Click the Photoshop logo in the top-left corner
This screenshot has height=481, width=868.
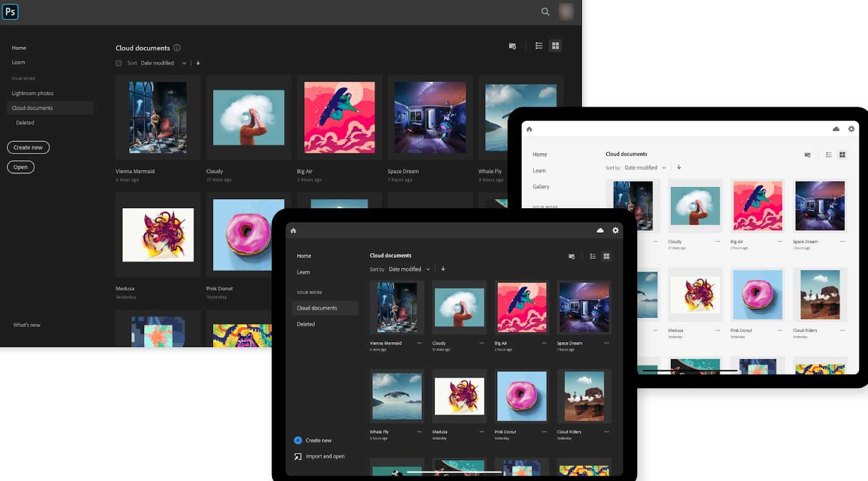pyautogui.click(x=10, y=12)
